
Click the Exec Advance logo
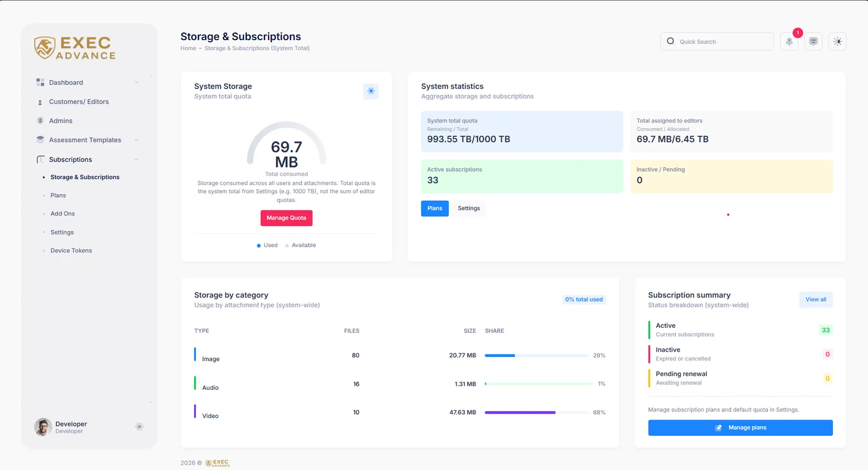(x=75, y=48)
